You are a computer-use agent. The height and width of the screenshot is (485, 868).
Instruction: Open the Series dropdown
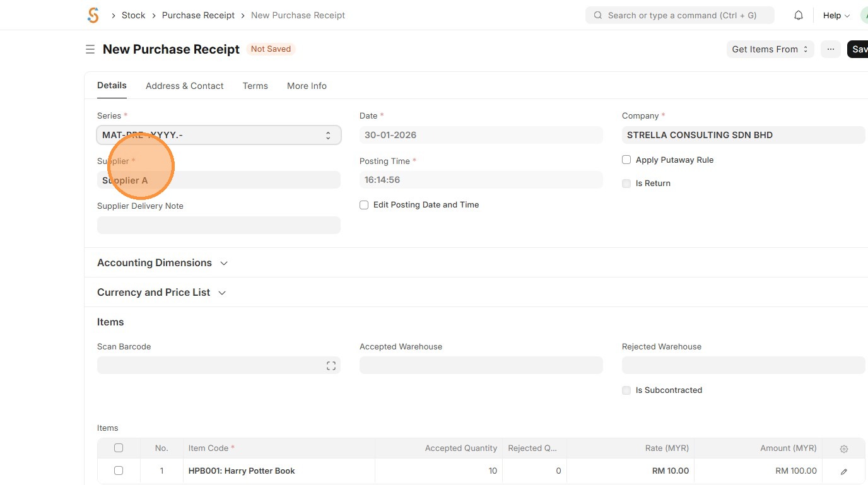[218, 135]
